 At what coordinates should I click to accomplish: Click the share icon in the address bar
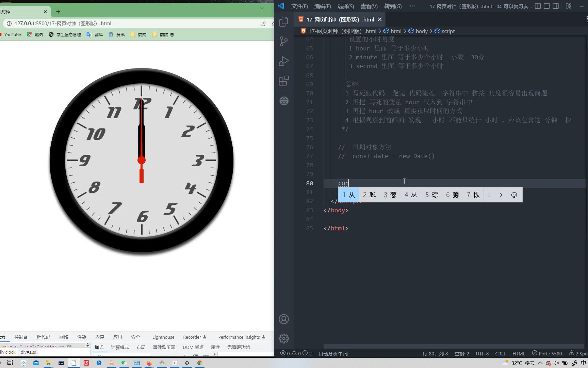click(263, 24)
